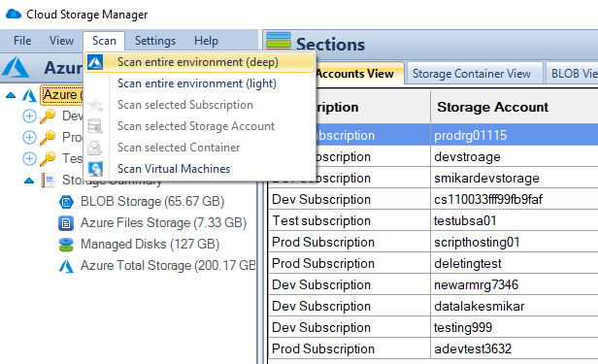This screenshot has height=364, width=598.
Task: Click the Azure icon beside deep scan
Action: point(95,62)
